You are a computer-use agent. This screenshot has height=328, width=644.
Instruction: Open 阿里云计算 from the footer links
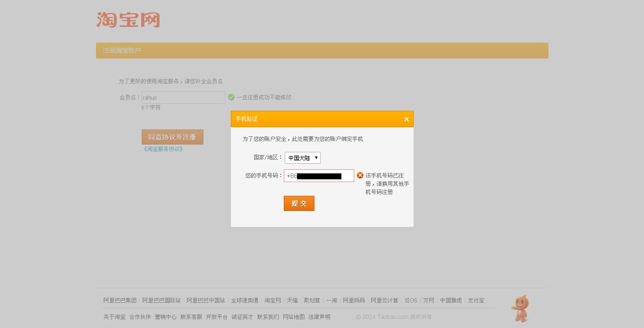pyautogui.click(x=384, y=301)
